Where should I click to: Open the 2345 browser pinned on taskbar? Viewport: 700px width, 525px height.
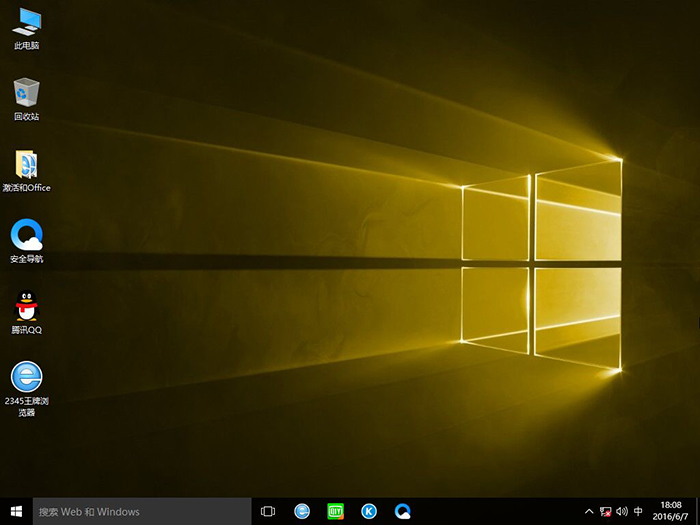(302, 511)
